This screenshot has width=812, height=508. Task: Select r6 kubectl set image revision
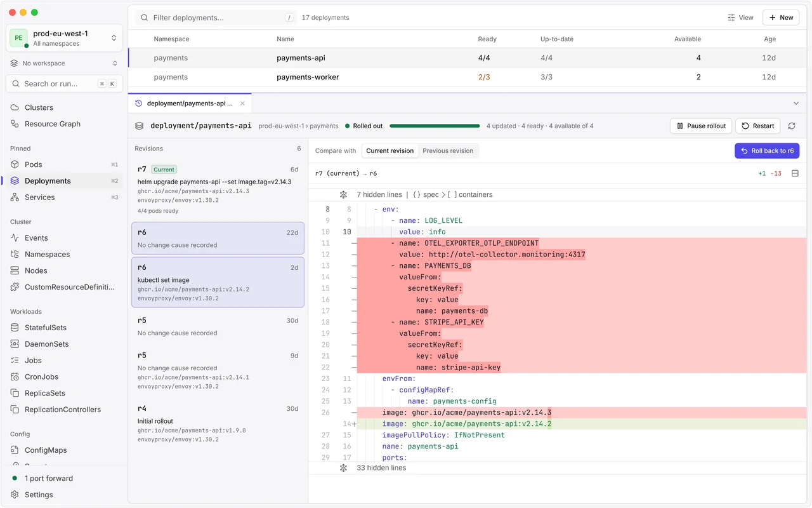(218, 282)
